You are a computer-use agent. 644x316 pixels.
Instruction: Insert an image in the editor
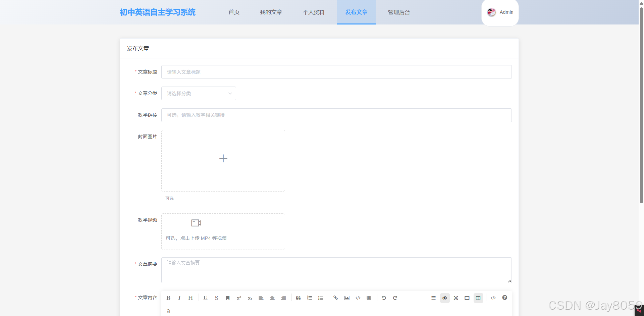pyautogui.click(x=347, y=298)
